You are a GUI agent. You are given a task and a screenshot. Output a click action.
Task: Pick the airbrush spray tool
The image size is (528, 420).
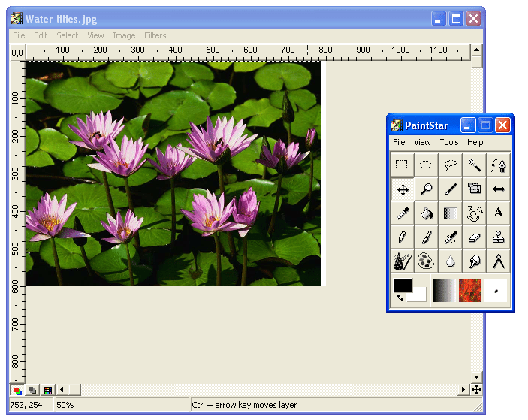(x=451, y=237)
